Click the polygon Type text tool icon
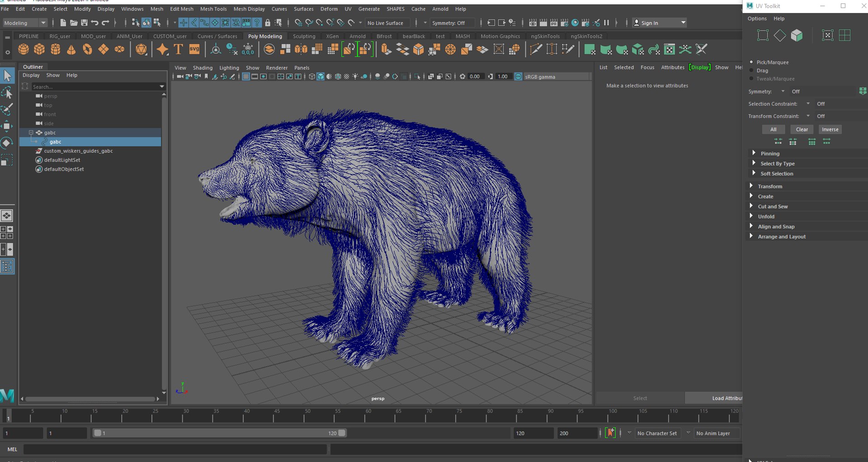Screen dimensions: 868x462 (178, 49)
